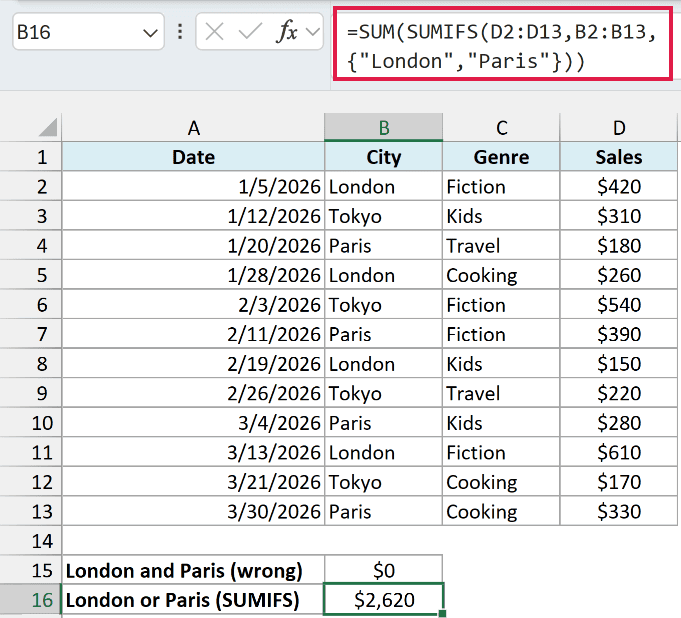This screenshot has width=681, height=618.
Task: Click the date cell 1/5/2026
Action: (x=193, y=186)
